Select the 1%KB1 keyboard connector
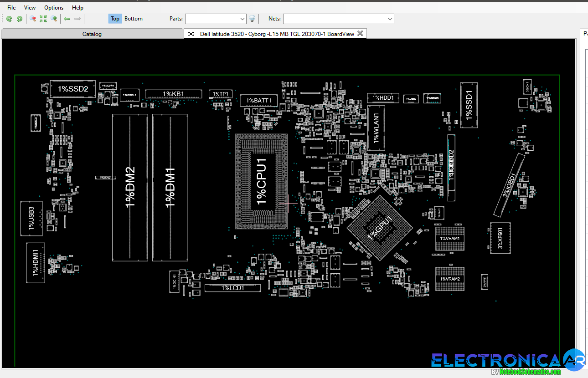Screen dimensions: 588x378 [x=174, y=94]
